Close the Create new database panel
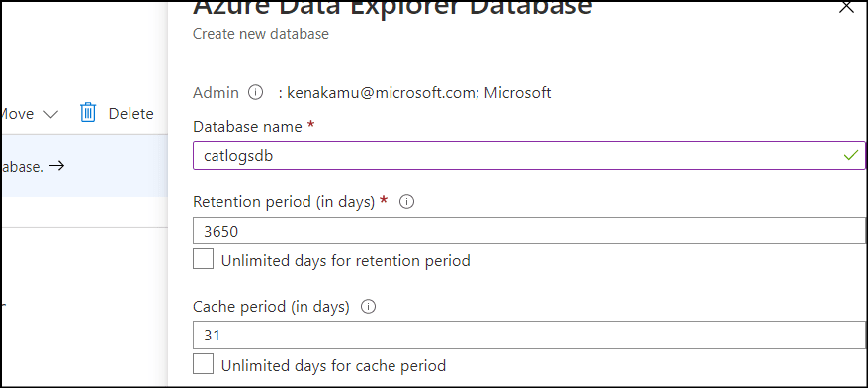 847,7
